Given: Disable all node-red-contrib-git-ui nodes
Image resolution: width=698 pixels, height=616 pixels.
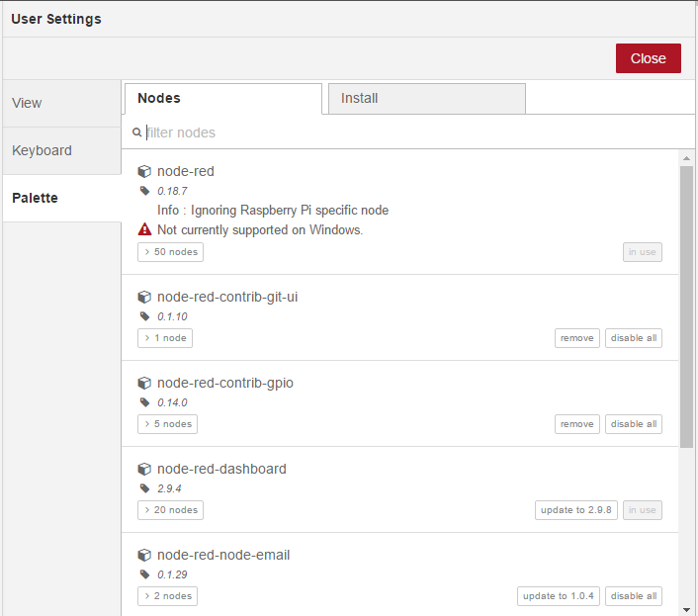Looking at the screenshot, I should coord(634,338).
